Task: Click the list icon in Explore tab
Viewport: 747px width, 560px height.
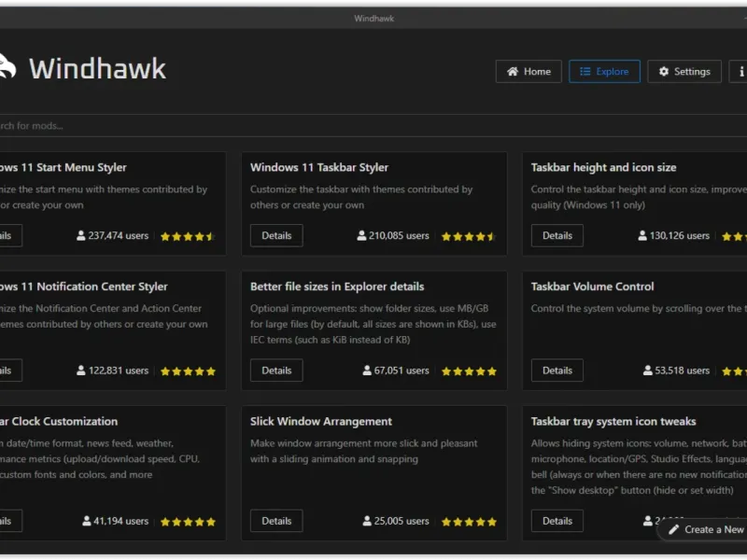Action: pyautogui.click(x=585, y=72)
